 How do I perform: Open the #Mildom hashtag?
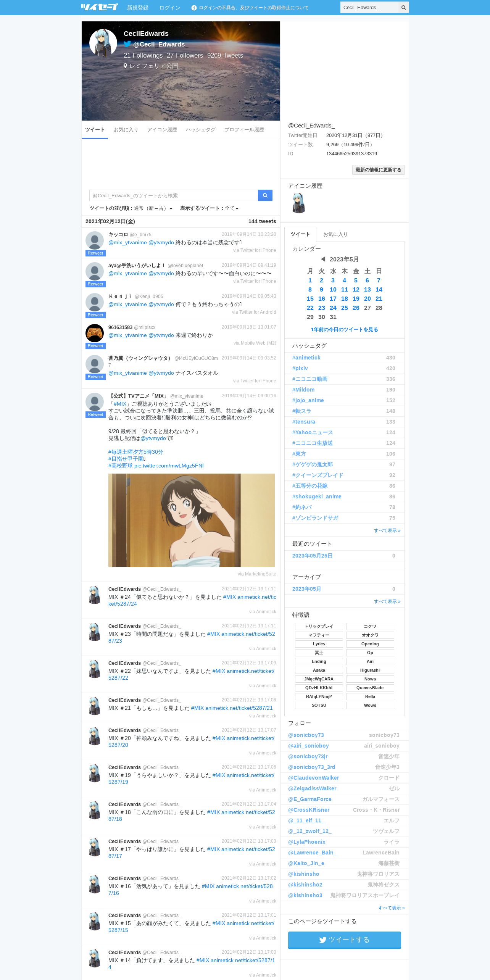coord(303,390)
